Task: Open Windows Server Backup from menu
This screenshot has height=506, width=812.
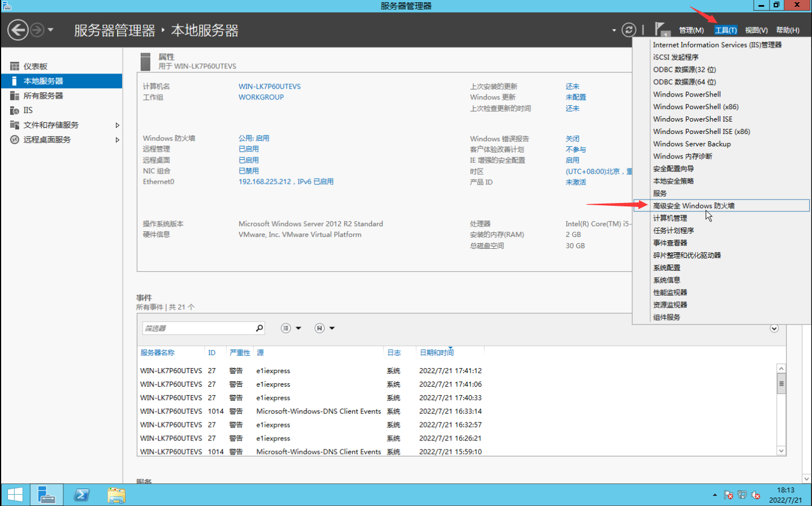Action: coord(721,144)
